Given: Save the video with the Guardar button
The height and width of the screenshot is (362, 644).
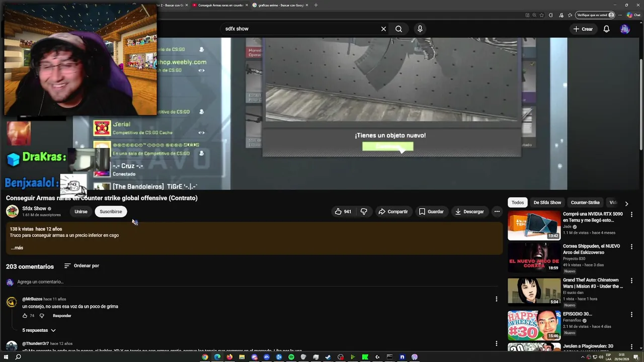Looking at the screenshot, I should [x=431, y=212].
